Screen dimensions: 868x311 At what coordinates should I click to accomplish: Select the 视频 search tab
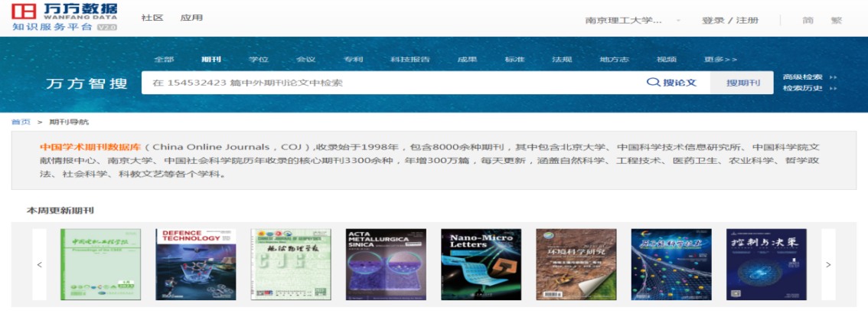667,60
